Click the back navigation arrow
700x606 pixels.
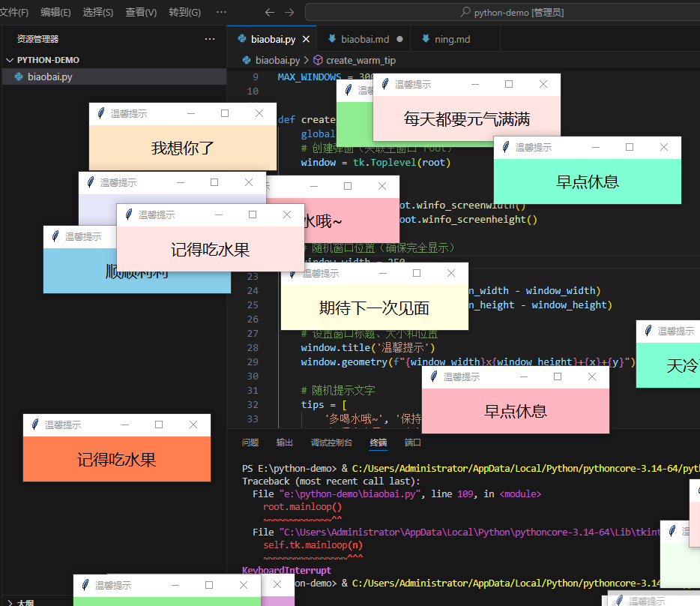pyautogui.click(x=270, y=13)
